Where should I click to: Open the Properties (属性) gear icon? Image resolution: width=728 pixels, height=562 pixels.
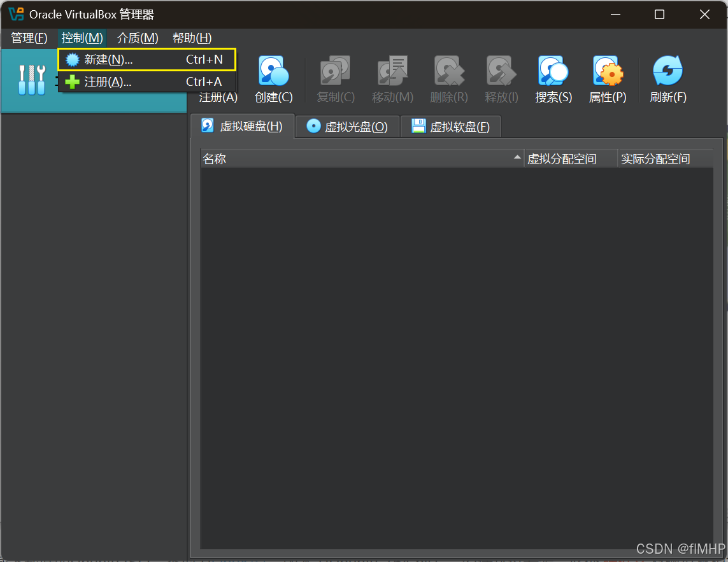608,71
